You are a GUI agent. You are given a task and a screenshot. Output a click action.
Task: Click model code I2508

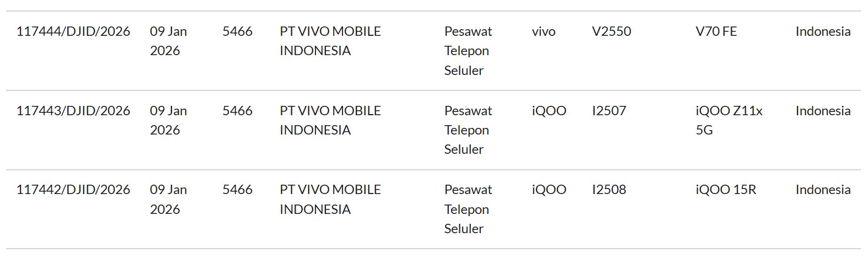[609, 190]
